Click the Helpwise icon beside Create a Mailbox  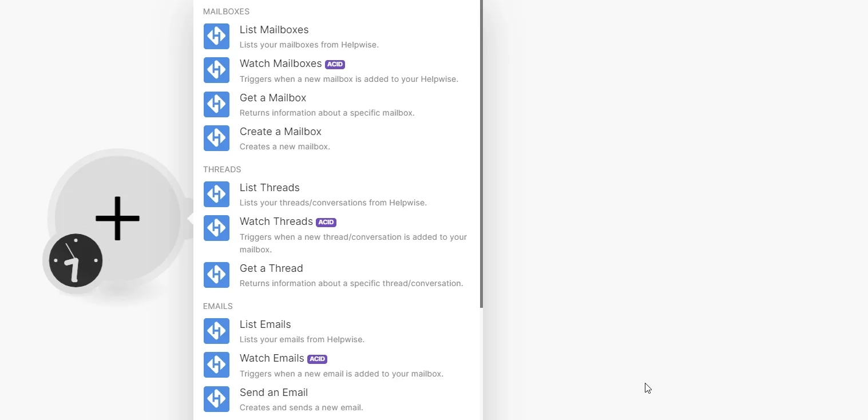(216, 138)
